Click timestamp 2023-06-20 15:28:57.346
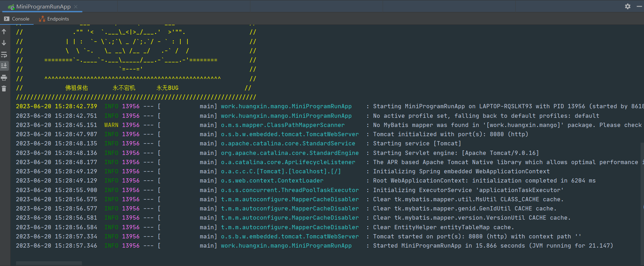Screen dimensions: 644x266 pos(57,246)
